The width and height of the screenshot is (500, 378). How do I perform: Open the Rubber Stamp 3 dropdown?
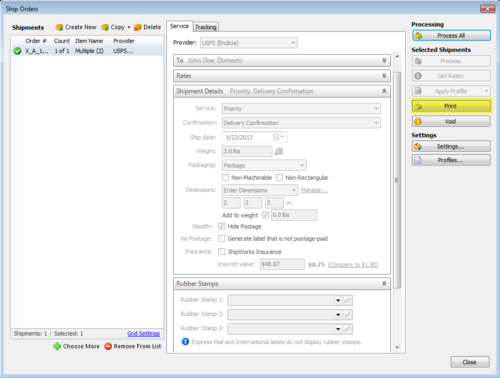pyautogui.click(x=338, y=329)
